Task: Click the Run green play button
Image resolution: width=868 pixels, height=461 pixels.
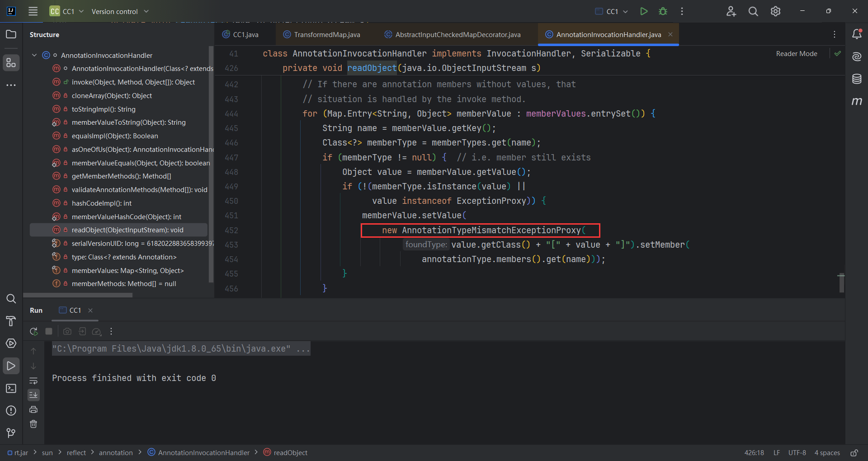Action: (644, 11)
